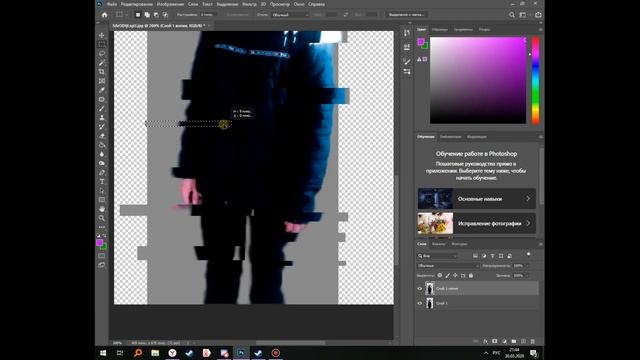The width and height of the screenshot is (640, 360).
Task: Add a layer style with fx icon
Action: (x=485, y=341)
